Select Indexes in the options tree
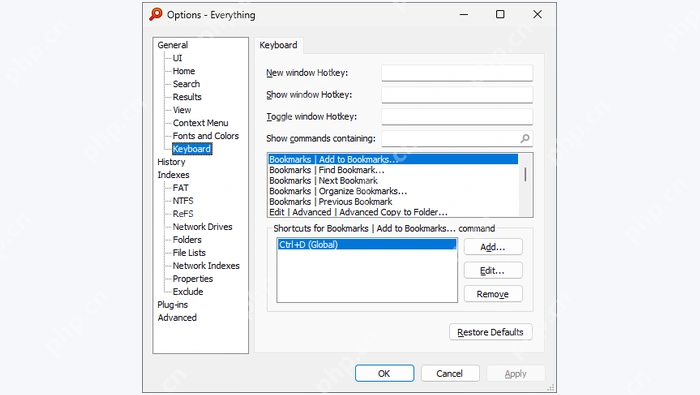 [173, 175]
